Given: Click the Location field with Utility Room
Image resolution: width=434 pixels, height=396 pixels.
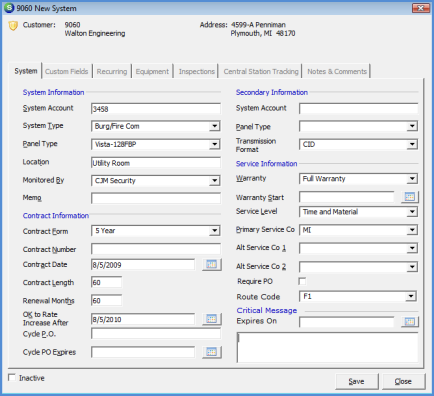Looking at the screenshot, I should (156, 163).
